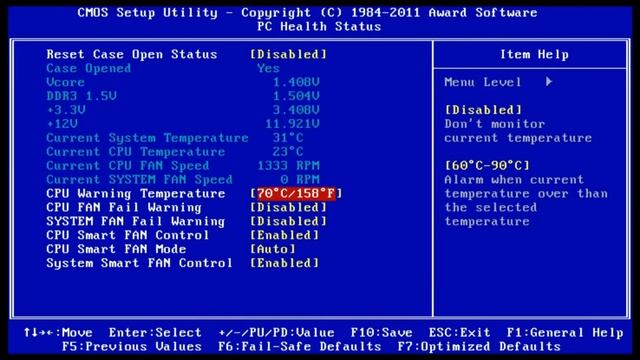Click the 23°C CPU temperature value

coord(288,152)
